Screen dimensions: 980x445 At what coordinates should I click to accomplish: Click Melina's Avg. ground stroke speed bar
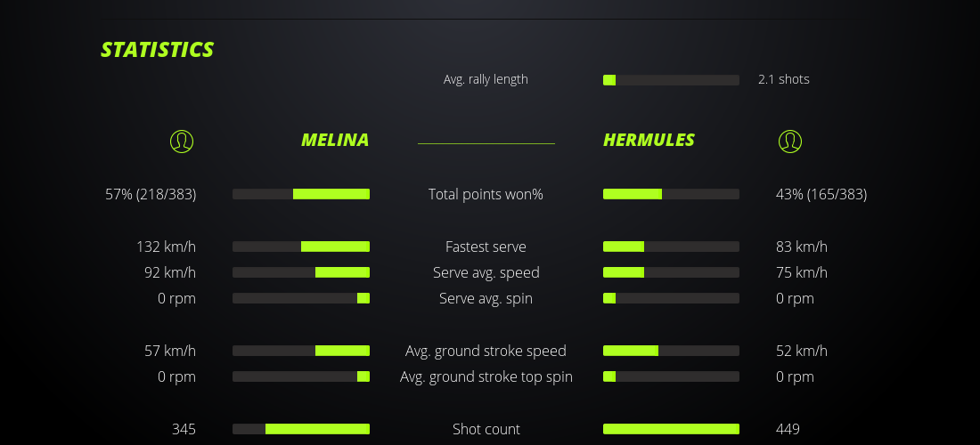pyautogui.click(x=301, y=351)
